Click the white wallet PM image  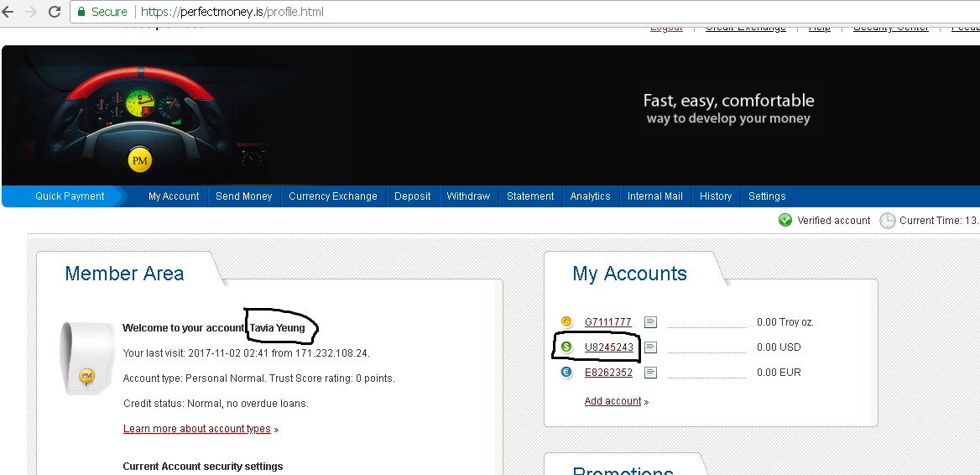coord(87,358)
